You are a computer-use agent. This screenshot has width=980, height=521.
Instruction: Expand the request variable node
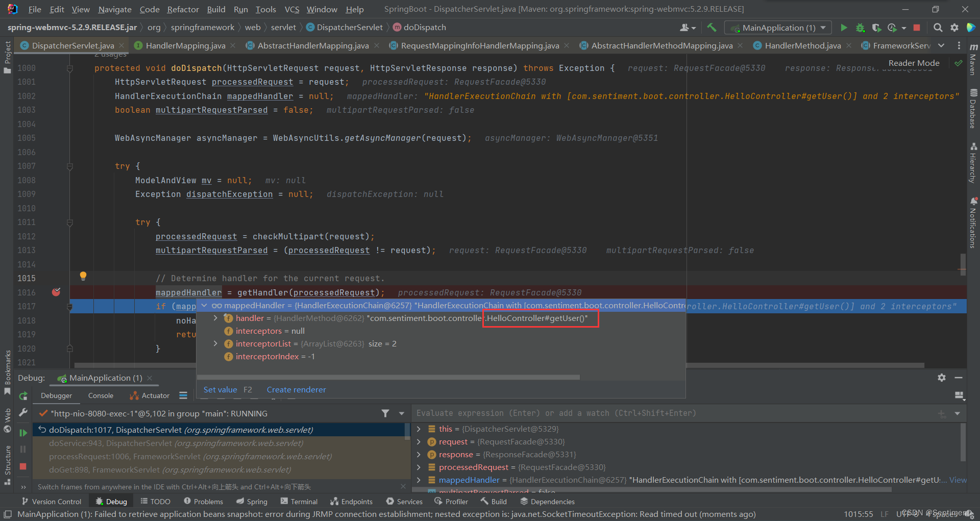(x=419, y=441)
